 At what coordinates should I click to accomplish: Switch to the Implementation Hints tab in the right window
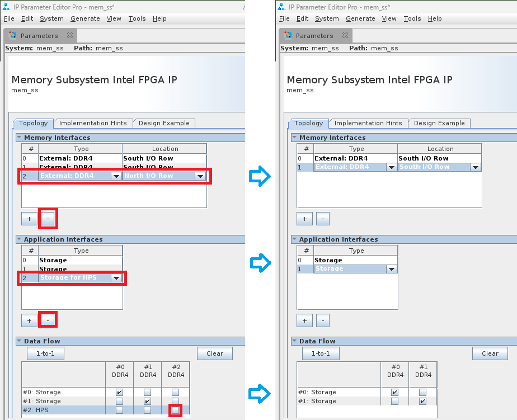point(368,123)
